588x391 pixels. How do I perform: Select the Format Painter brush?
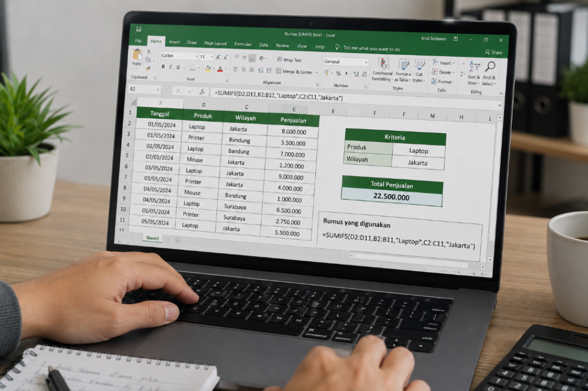[x=148, y=68]
